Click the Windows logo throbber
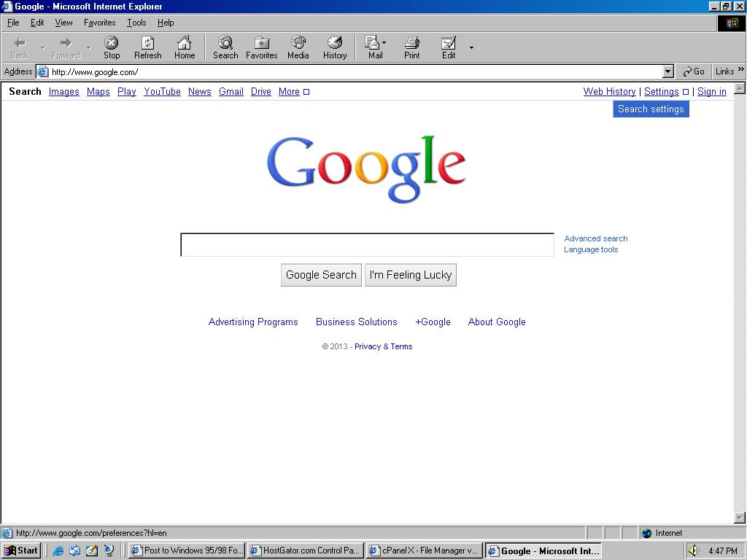This screenshot has width=747, height=560. (x=731, y=23)
